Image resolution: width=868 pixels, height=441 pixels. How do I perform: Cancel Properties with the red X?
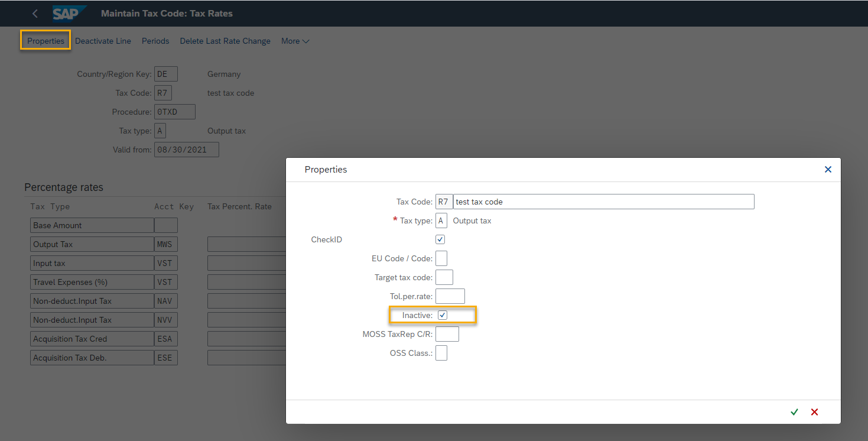tap(814, 412)
